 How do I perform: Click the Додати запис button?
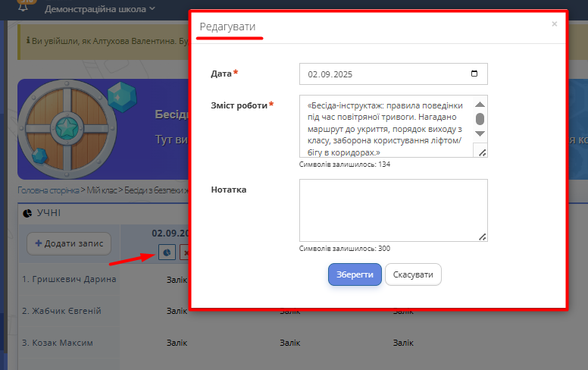[69, 243]
